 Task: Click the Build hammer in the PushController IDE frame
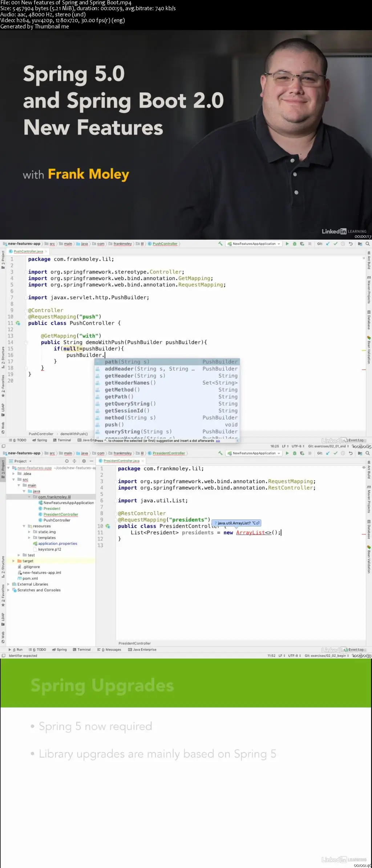point(220,244)
